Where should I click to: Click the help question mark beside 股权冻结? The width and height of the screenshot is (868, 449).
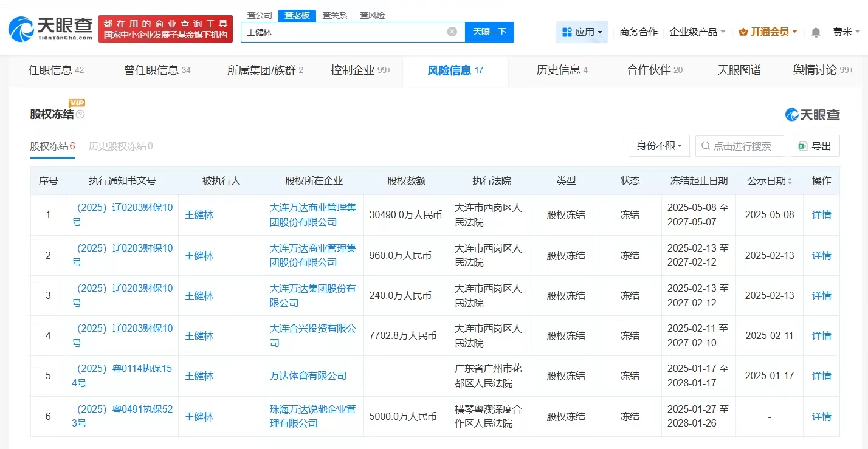[81, 114]
